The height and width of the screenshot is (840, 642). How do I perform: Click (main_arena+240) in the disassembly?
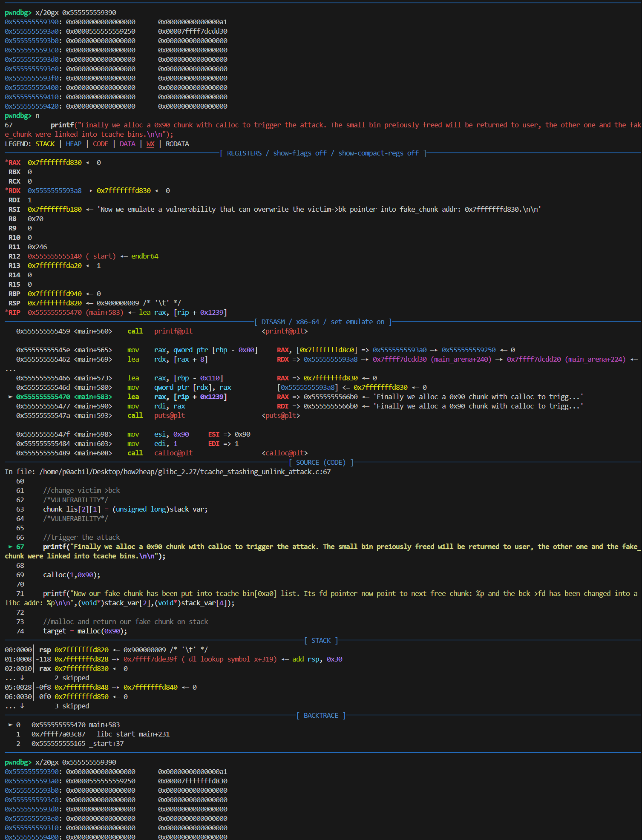461,359
